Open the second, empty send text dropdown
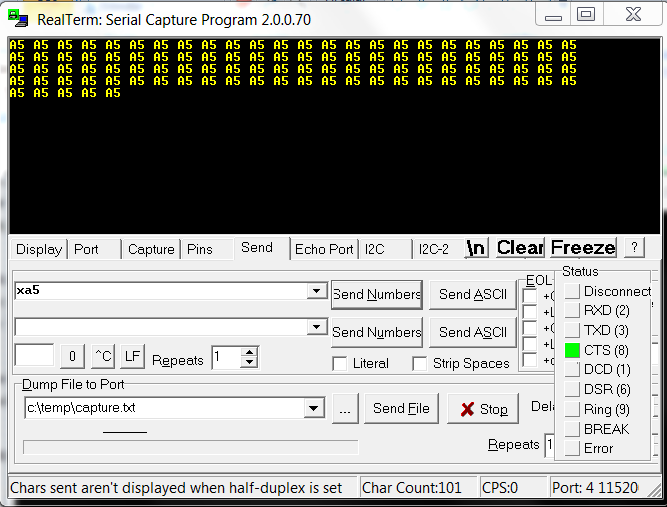Viewport: 667px width, 507px height. (x=317, y=327)
